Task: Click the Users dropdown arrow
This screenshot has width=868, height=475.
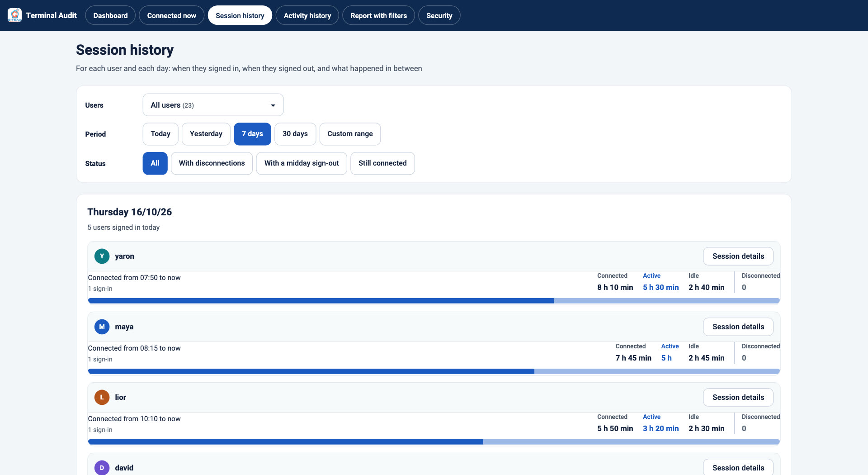Action: coord(273,105)
